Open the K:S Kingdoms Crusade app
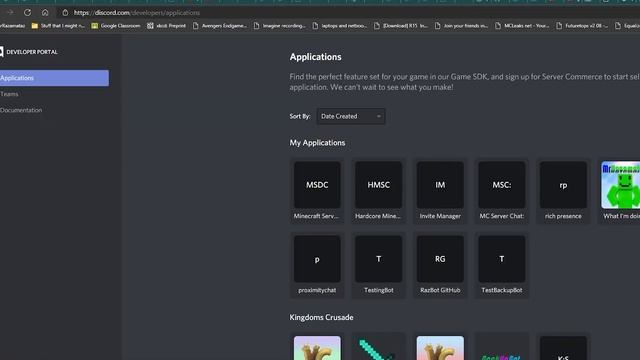Screen dimensions: 640x360 point(563,347)
